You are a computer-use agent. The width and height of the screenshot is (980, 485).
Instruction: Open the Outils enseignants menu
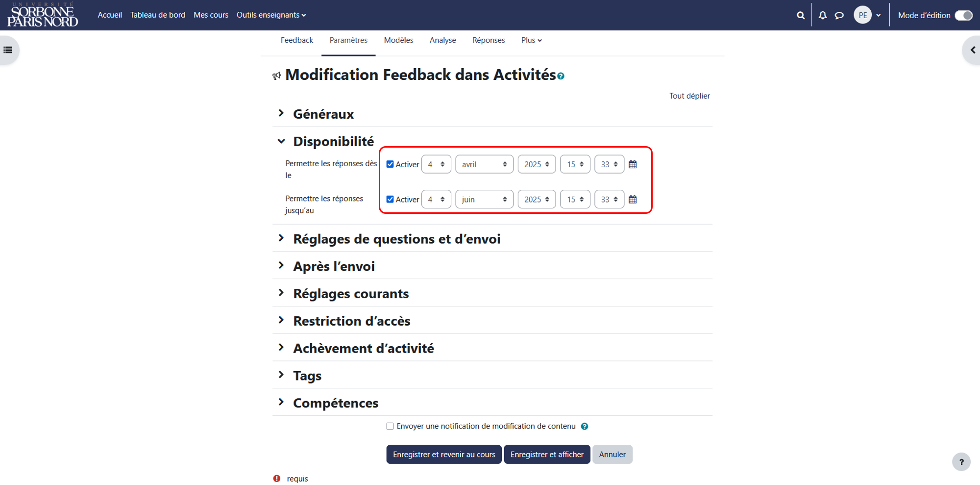(x=271, y=15)
